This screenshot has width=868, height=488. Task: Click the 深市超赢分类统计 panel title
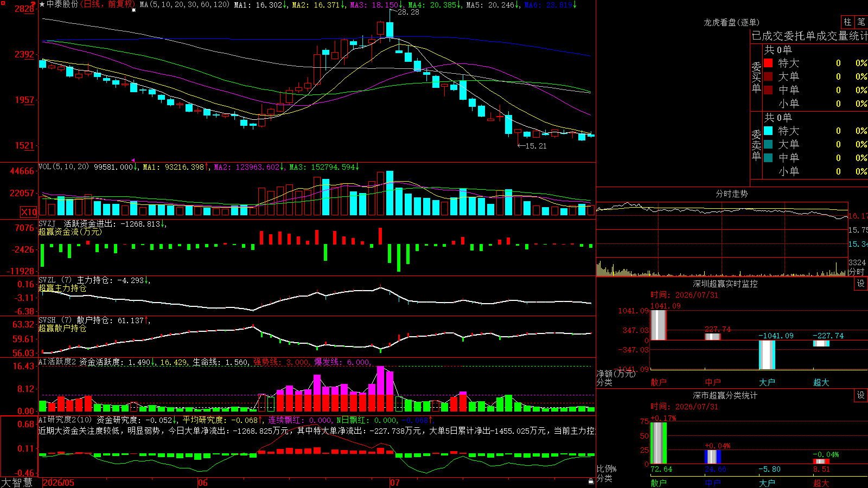click(x=725, y=395)
